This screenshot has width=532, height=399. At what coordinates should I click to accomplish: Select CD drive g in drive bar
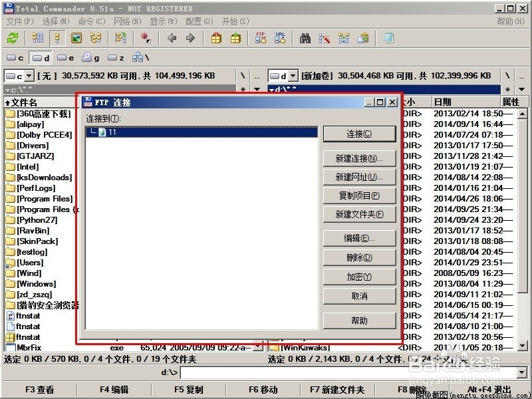pos(90,58)
